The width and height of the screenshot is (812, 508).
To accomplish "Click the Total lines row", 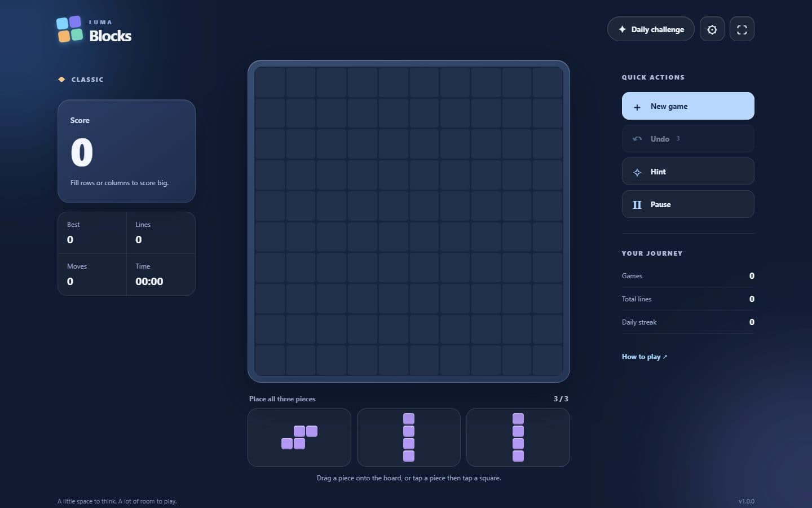I will click(x=688, y=299).
